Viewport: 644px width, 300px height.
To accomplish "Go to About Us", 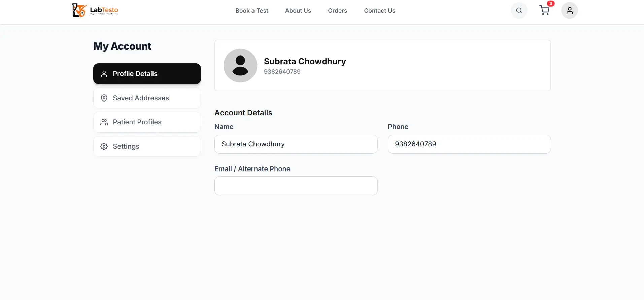I will click(x=298, y=11).
